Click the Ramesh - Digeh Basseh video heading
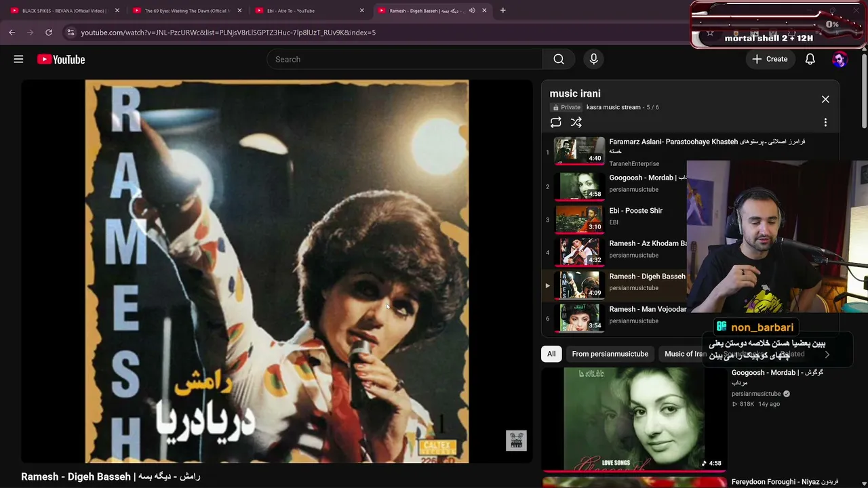The image size is (868, 488). (x=111, y=476)
